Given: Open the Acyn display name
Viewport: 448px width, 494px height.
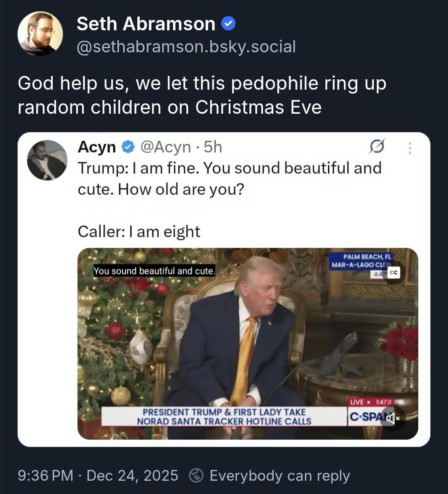Looking at the screenshot, I should click(97, 147).
